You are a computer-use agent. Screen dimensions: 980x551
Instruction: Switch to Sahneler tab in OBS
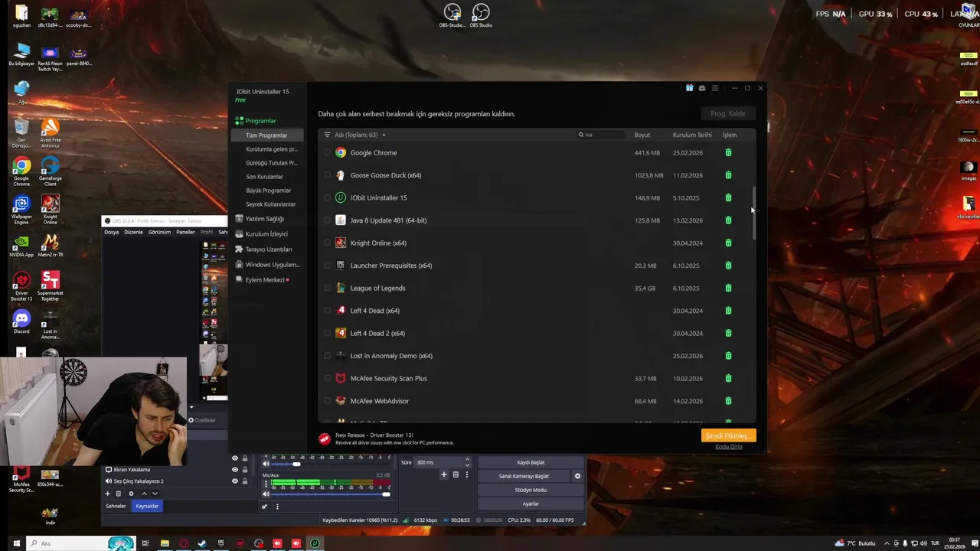pos(116,506)
